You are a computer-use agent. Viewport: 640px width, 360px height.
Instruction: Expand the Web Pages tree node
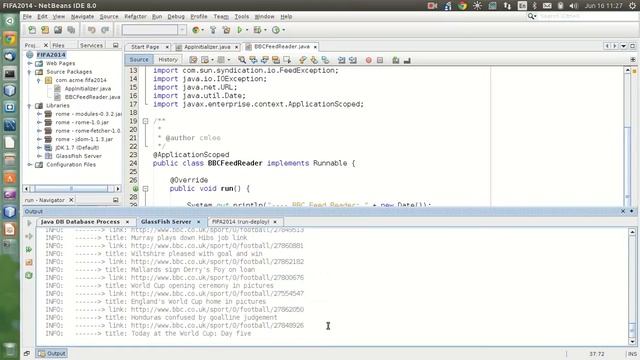(30, 64)
